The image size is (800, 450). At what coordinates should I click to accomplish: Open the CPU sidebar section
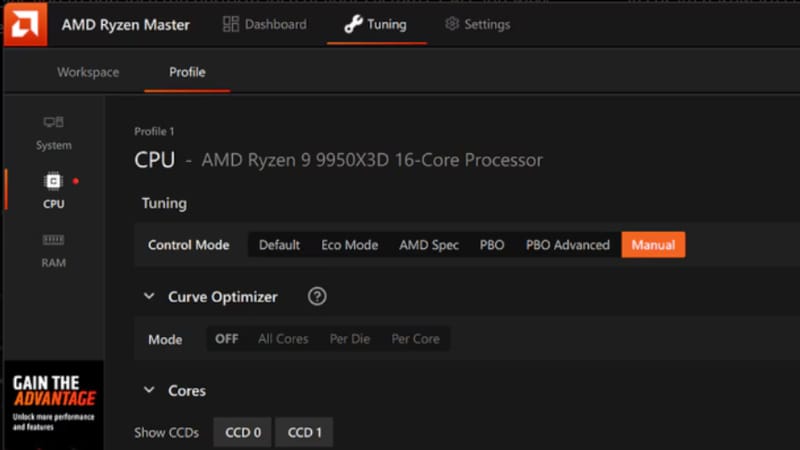pos(54,191)
